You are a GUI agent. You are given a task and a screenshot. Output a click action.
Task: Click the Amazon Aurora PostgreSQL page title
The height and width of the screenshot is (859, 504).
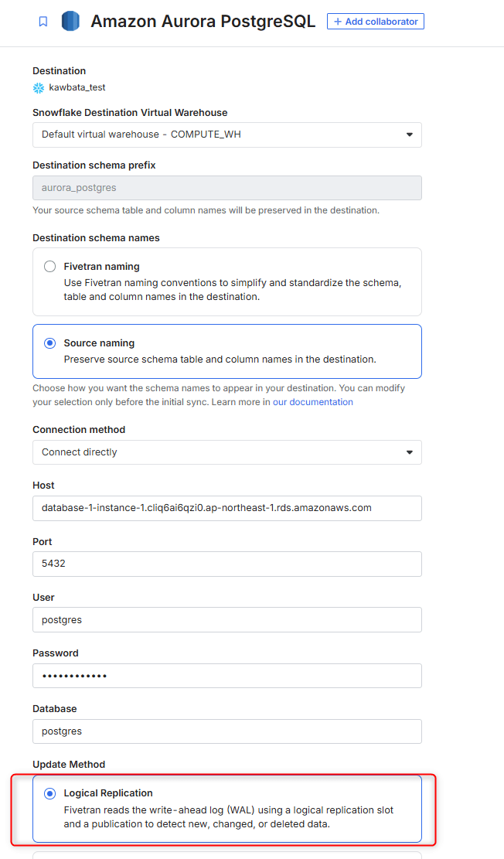pos(203,22)
